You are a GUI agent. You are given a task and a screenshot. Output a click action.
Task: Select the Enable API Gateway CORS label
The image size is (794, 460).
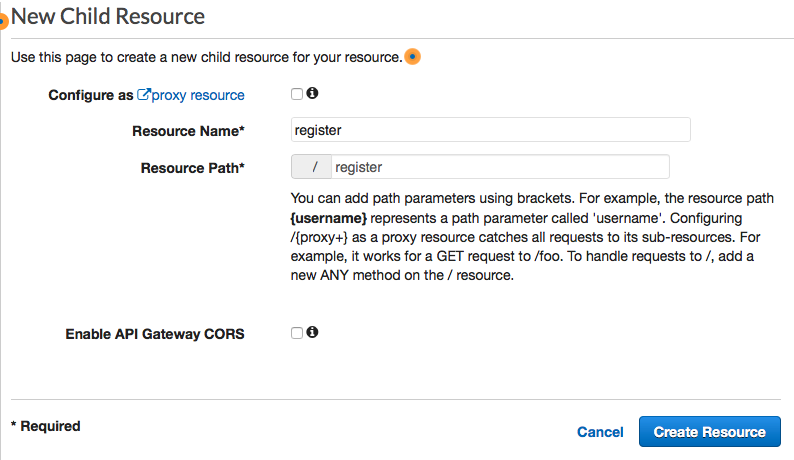click(x=154, y=334)
